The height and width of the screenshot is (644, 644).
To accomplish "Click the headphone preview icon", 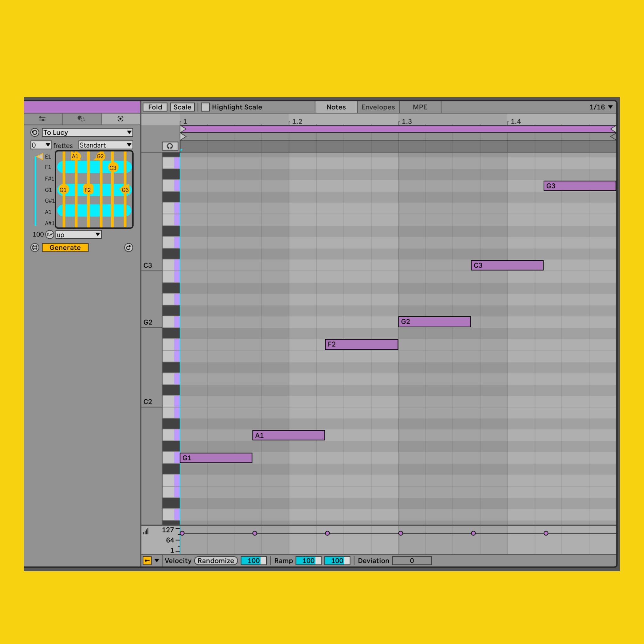I will 170,146.
